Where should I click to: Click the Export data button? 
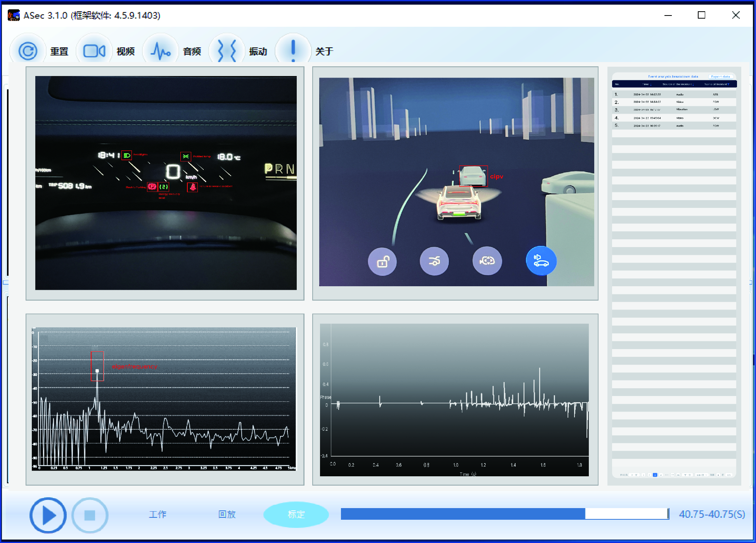click(720, 77)
